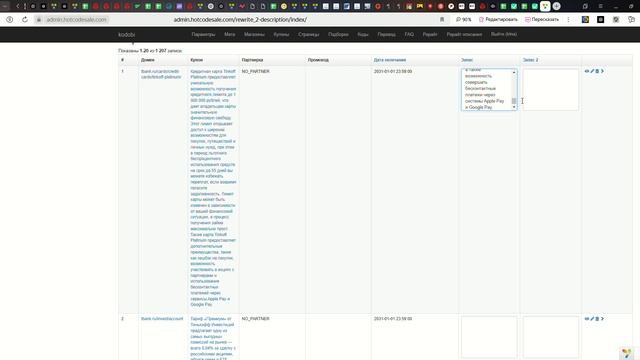The width and height of the screenshot is (640, 360).
Task: Open the Рерайт описания menu item
Action: tap(464, 35)
